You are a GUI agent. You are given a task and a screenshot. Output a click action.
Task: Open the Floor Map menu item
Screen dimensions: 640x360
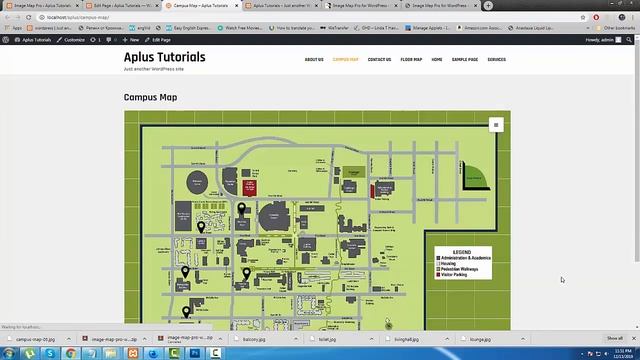pos(411,60)
